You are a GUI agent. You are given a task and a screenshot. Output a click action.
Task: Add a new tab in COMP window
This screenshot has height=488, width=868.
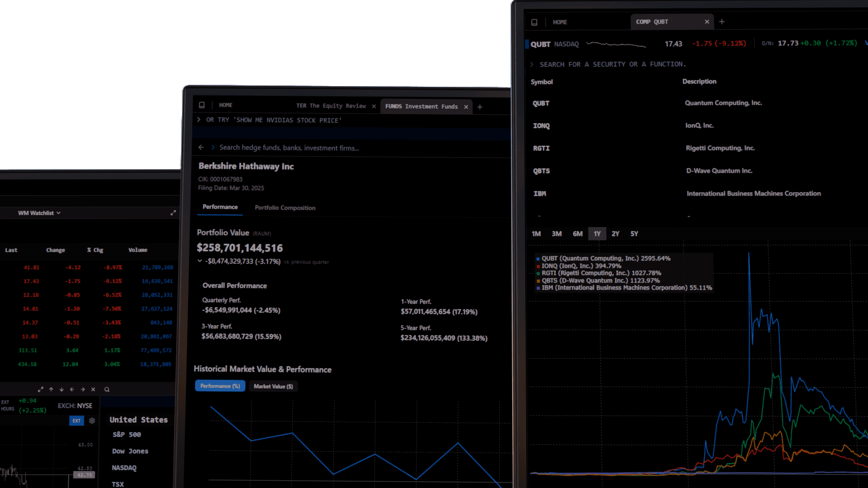pyautogui.click(x=722, y=22)
